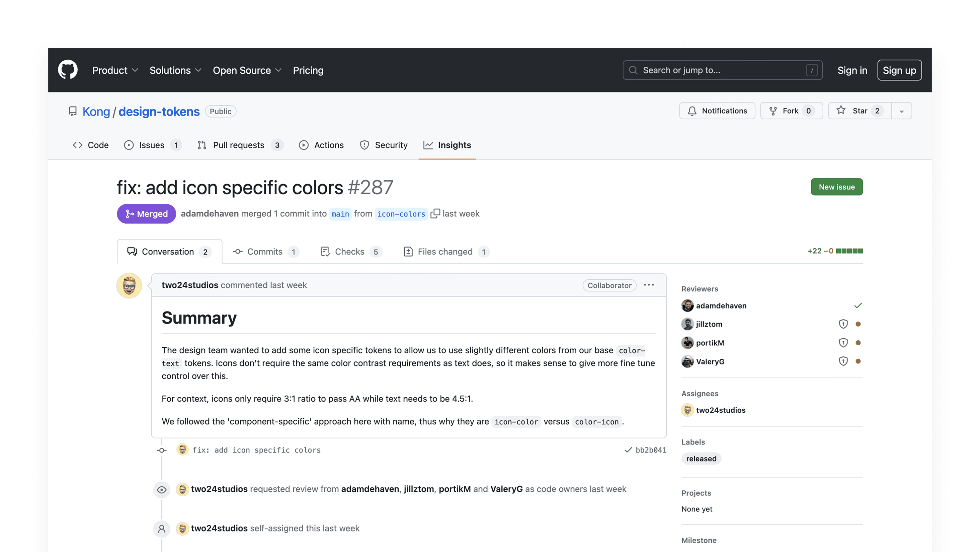Open the kebab menu on two24studios' comment
980x552 pixels.
coord(649,285)
